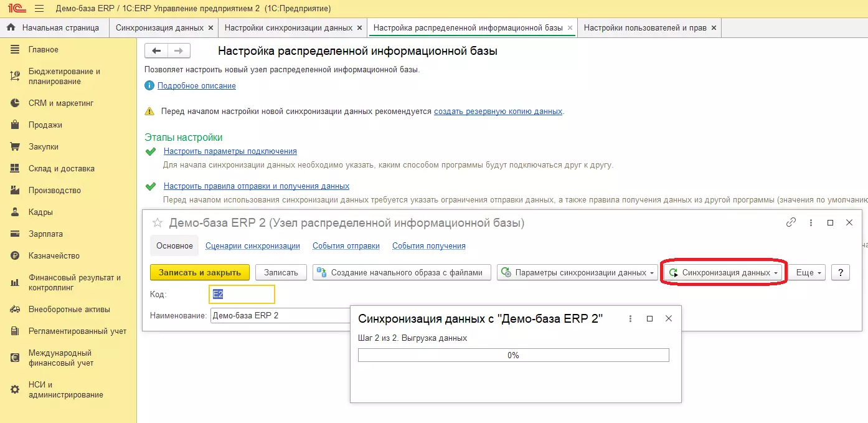
Task: Open Подробное описание link
Action: pyautogui.click(x=196, y=85)
